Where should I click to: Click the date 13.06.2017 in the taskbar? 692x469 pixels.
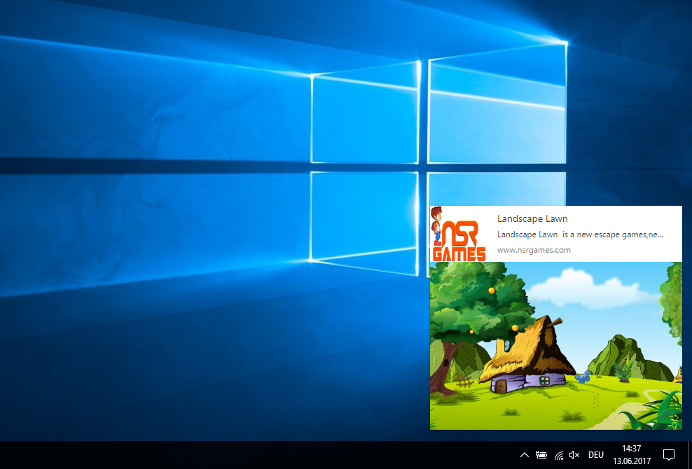[x=631, y=461]
